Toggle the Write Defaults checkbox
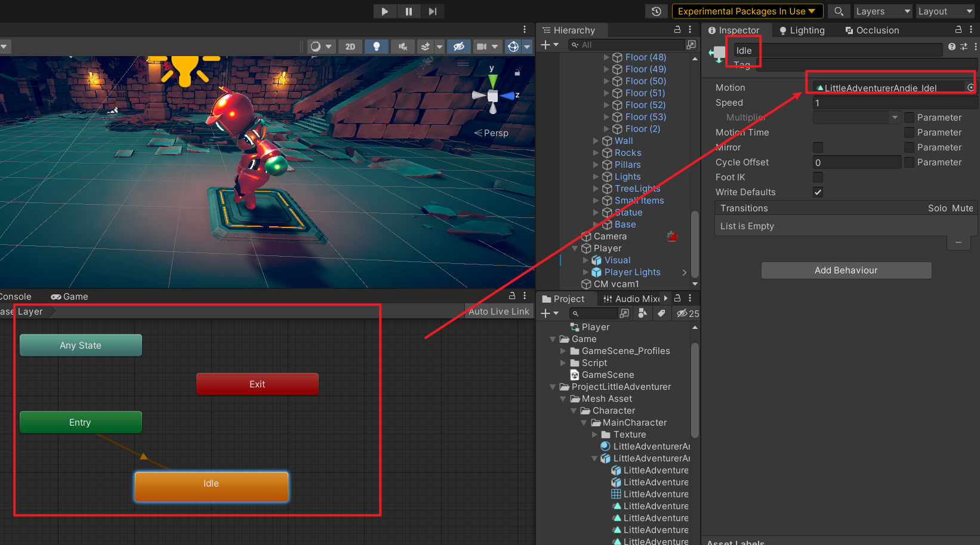 818,192
